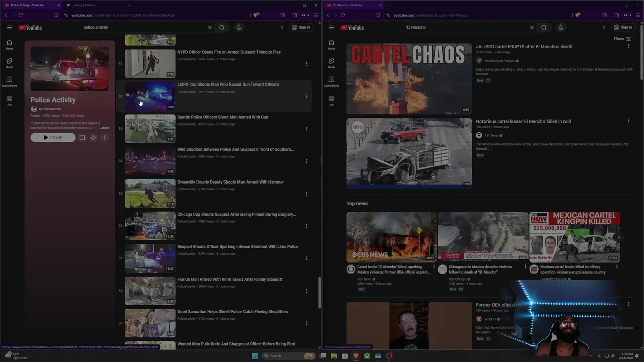Run search for 'El Mencho'
644x362 pixels.
(x=544, y=27)
